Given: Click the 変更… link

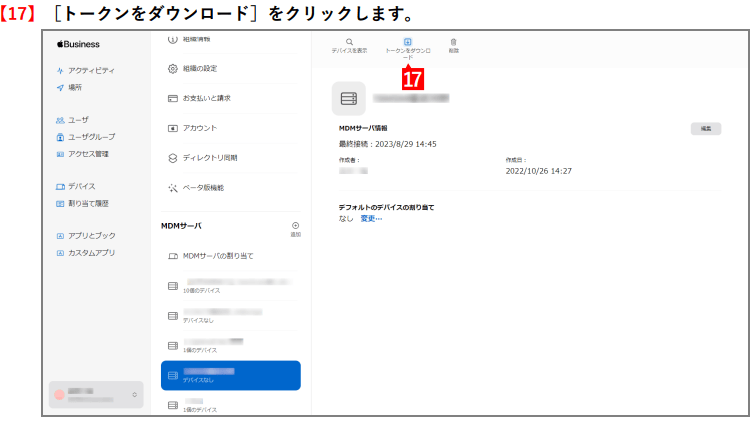Looking at the screenshot, I should click(371, 219).
